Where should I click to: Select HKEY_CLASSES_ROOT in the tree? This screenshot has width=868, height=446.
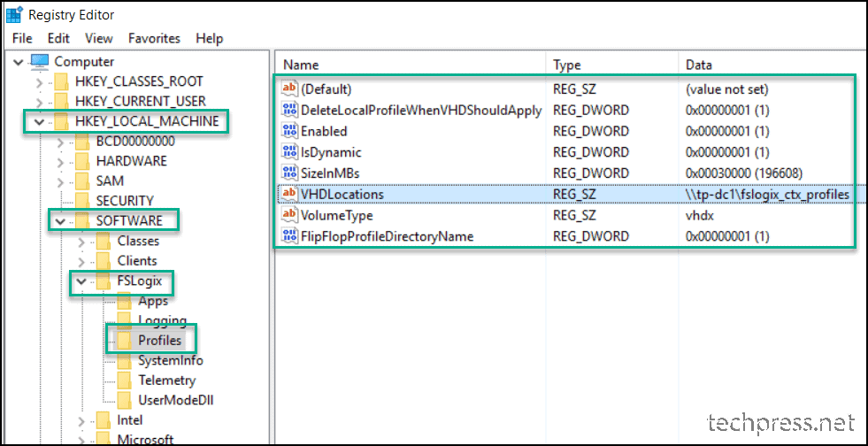click(139, 82)
